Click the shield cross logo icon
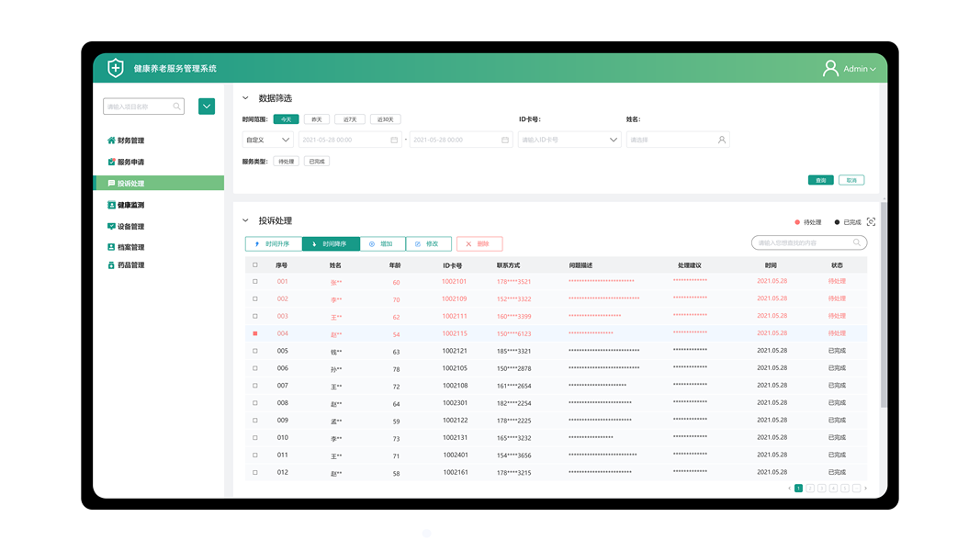Viewport: 980px width, 551px height. pos(116,67)
